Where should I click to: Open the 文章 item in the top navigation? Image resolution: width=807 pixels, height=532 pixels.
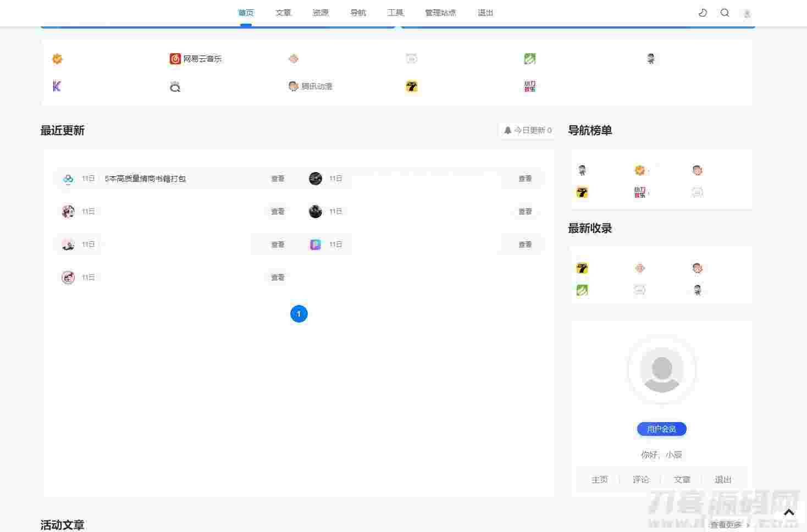click(x=283, y=13)
